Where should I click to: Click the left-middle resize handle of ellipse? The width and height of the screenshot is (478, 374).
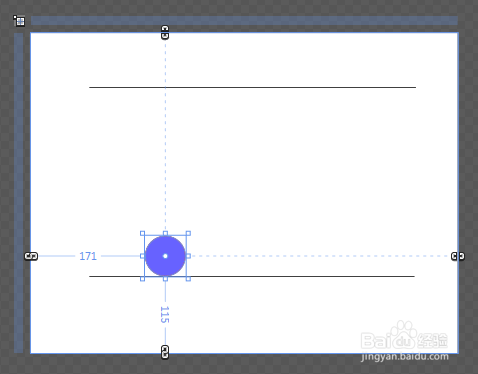(x=142, y=256)
